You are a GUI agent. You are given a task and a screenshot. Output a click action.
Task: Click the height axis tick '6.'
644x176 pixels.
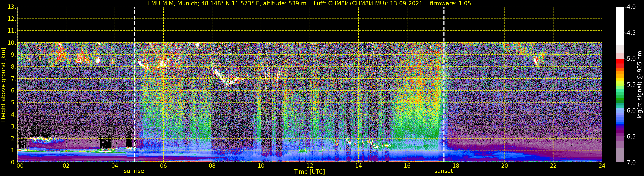pos(13,91)
